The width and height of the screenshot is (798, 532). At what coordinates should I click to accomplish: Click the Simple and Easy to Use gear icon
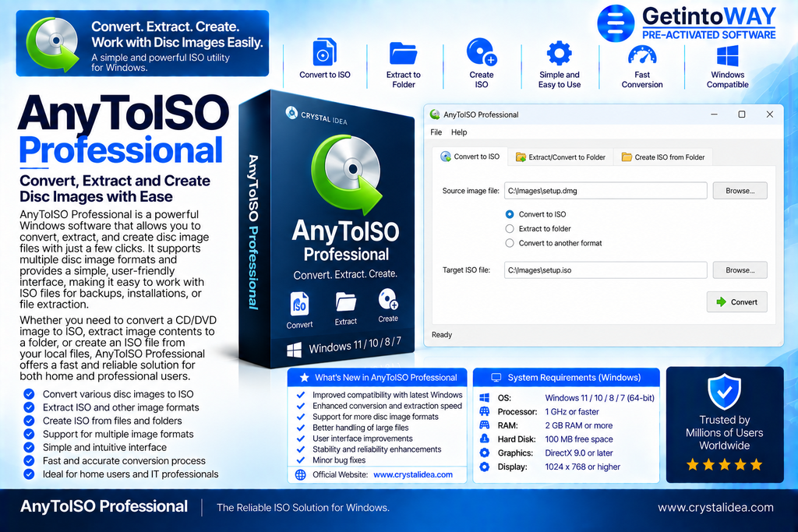tap(560, 53)
